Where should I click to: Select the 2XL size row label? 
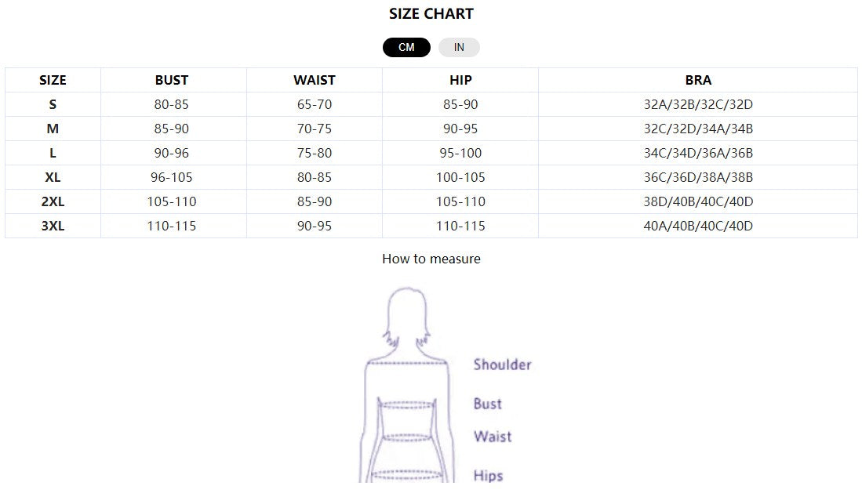(x=53, y=201)
